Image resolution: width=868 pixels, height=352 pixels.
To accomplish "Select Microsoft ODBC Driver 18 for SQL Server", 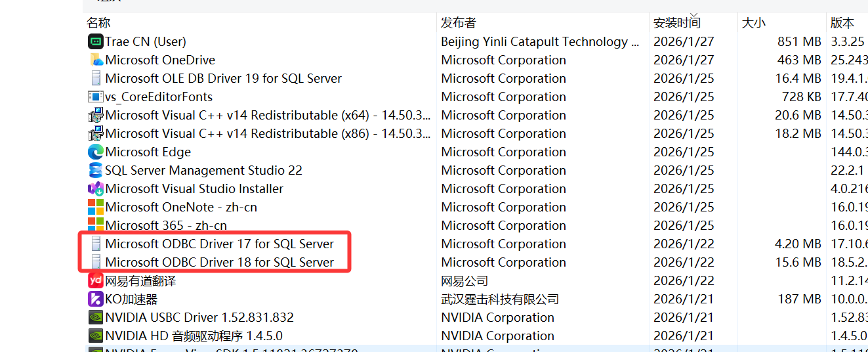I will point(220,262).
